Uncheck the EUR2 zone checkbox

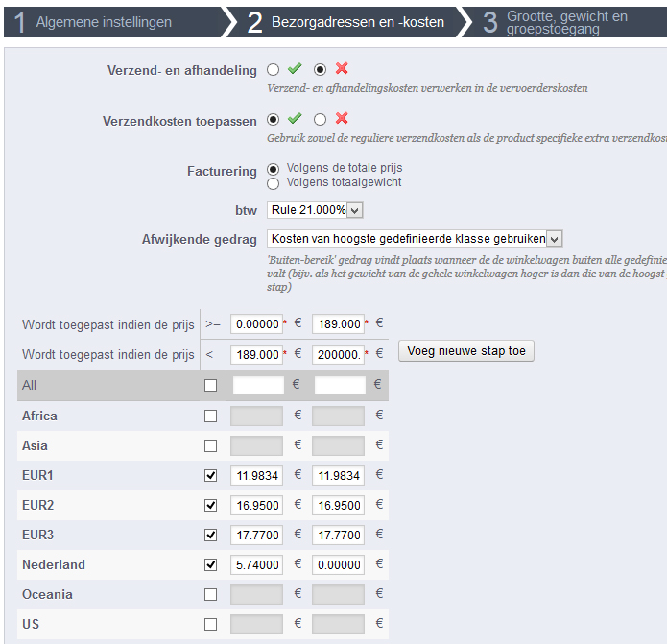coord(210,506)
